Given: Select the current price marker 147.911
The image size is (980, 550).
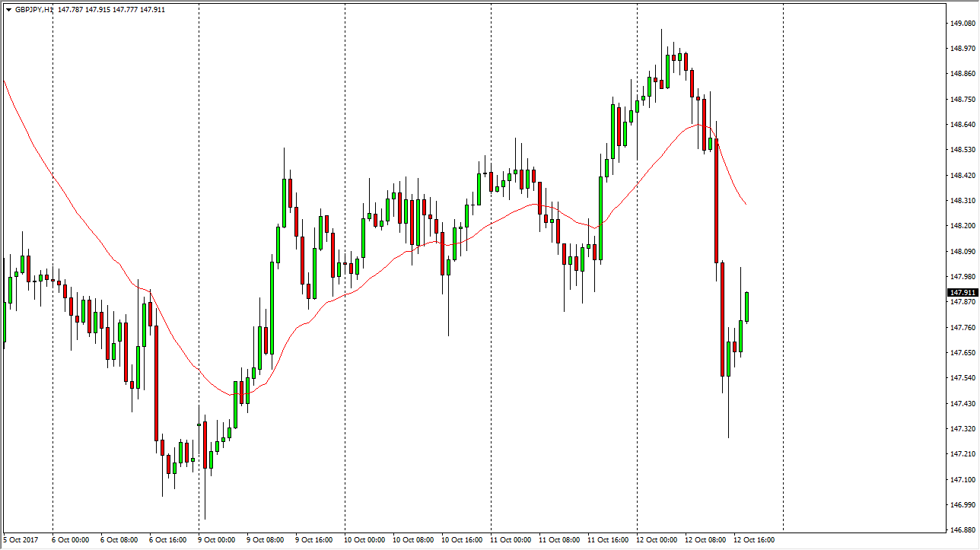Looking at the screenshot, I should click(x=962, y=293).
